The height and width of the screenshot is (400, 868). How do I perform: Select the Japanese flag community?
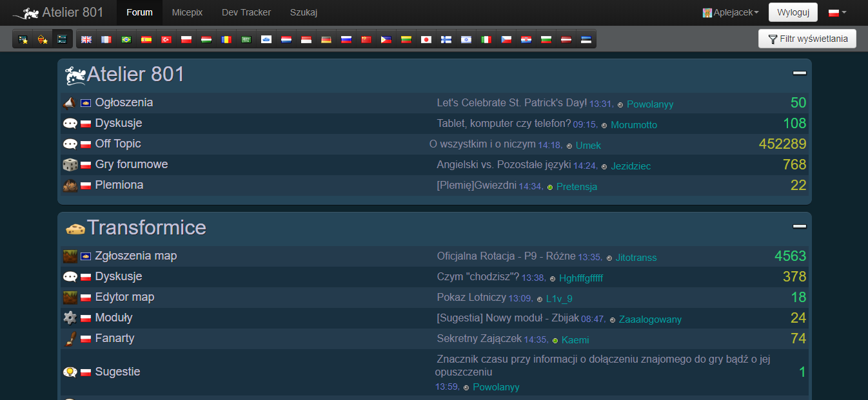click(x=426, y=39)
